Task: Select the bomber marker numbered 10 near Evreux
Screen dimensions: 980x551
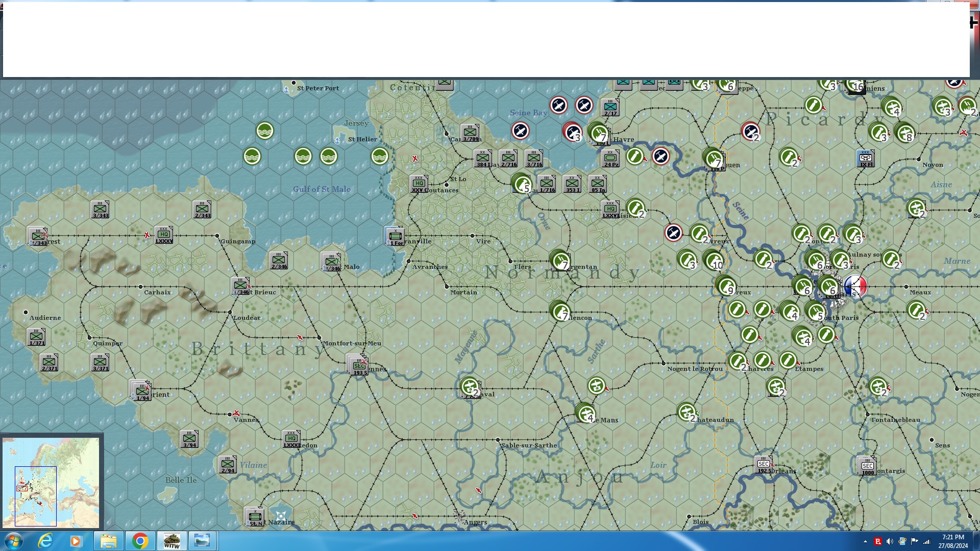Action: click(x=714, y=260)
